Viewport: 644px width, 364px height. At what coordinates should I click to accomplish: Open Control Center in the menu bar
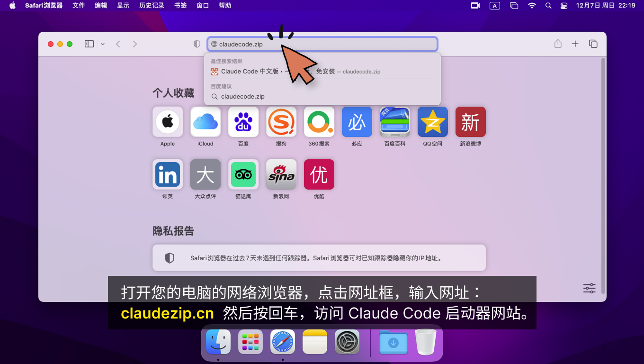564,6
